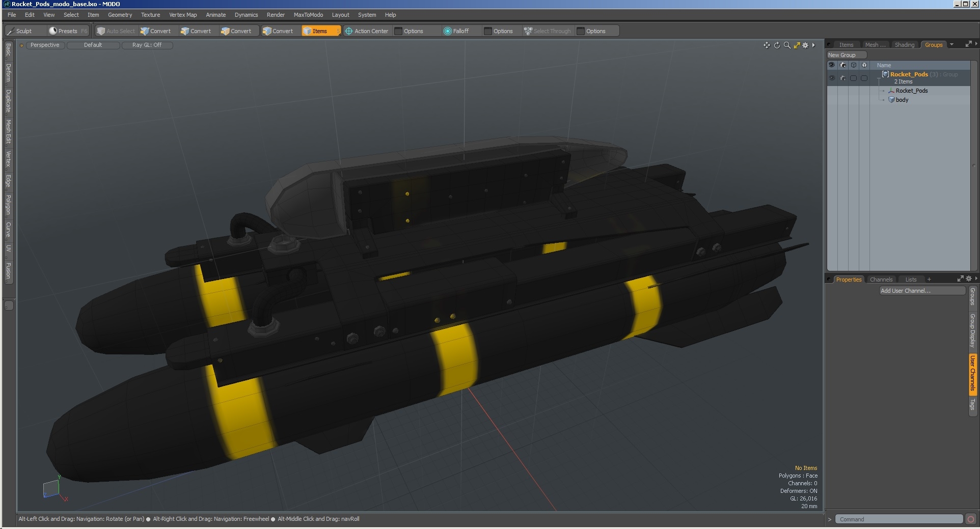
Task: Open the panel tabs overflow arrow beside Groups
Action: [951, 45]
